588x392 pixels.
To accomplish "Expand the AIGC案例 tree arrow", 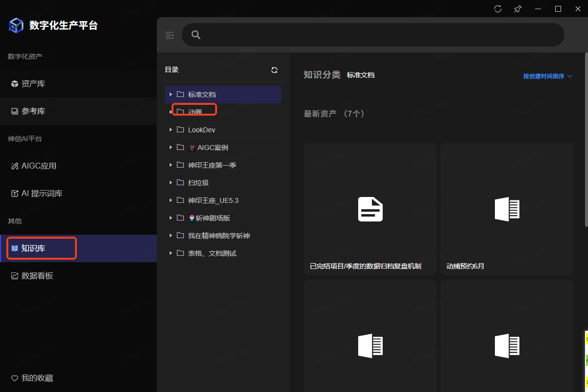I will [x=171, y=147].
